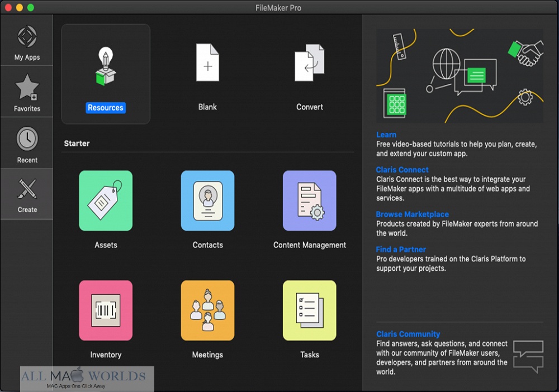559x392 pixels.
Task: Maximize the window using the green button
Action: [31, 7]
